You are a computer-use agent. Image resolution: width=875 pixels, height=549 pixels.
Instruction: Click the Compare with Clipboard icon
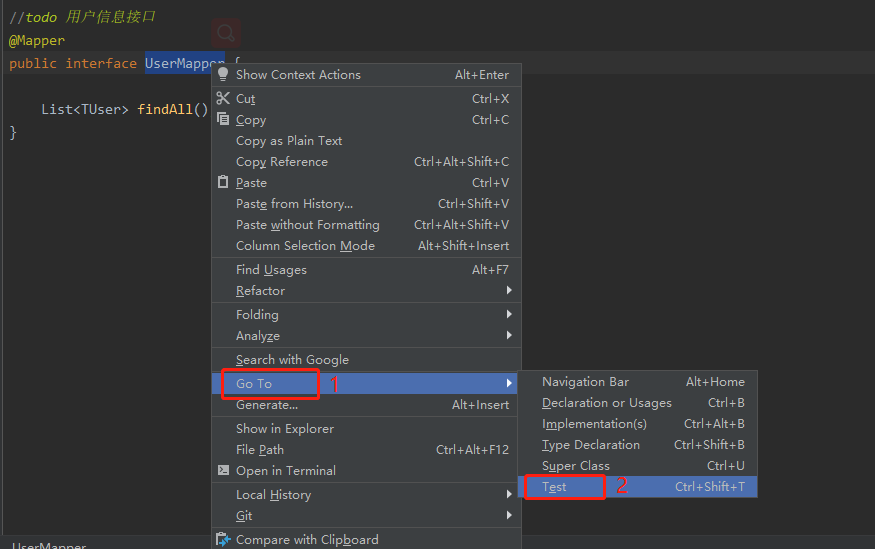coord(223,539)
